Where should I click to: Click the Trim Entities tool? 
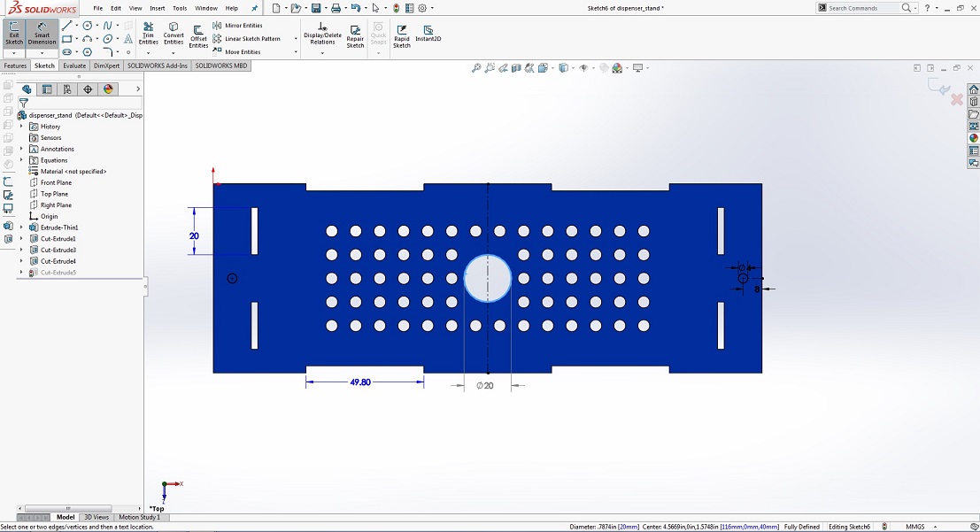(148, 33)
